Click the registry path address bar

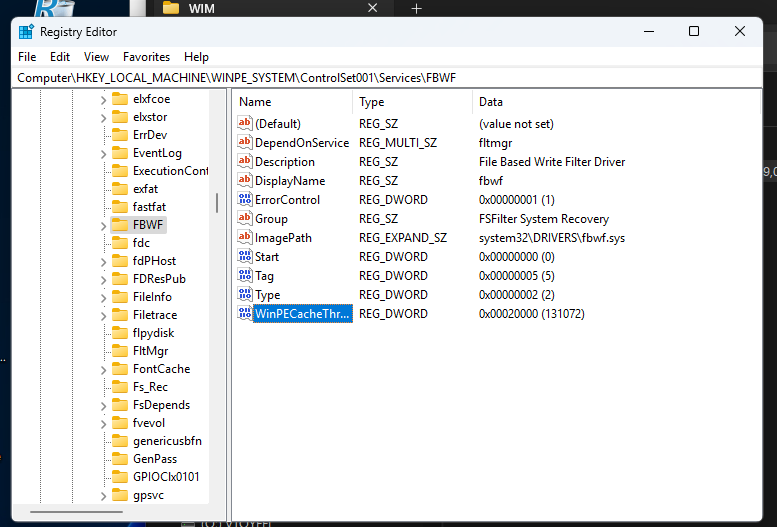point(388,78)
